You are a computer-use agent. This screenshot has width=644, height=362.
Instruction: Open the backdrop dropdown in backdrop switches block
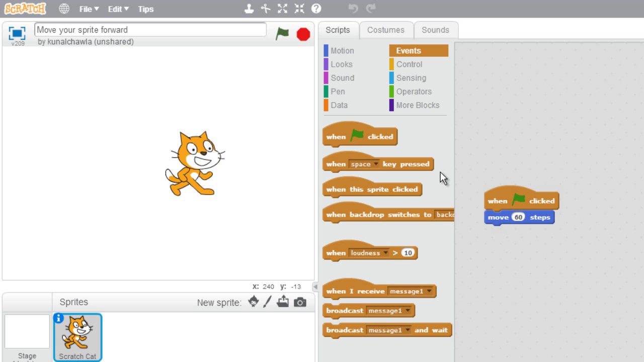click(444, 215)
